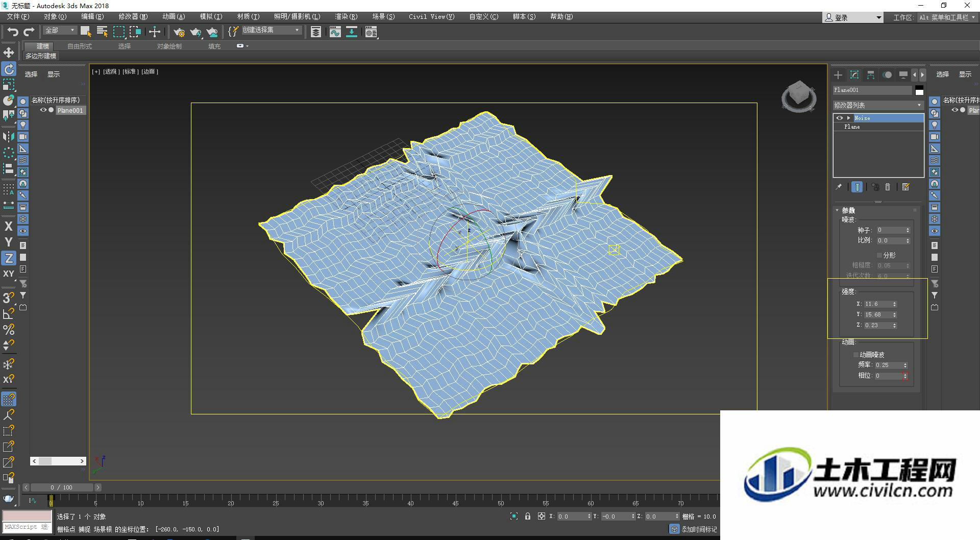The height and width of the screenshot is (540, 980).
Task: Toggle 3D snaps icon
Action: coord(9,297)
